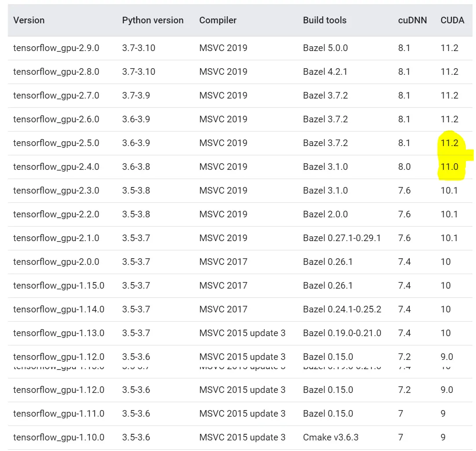Click Bazel 3.1.0 in tensorflow_gpu-2.3.0 row

[x=325, y=191]
